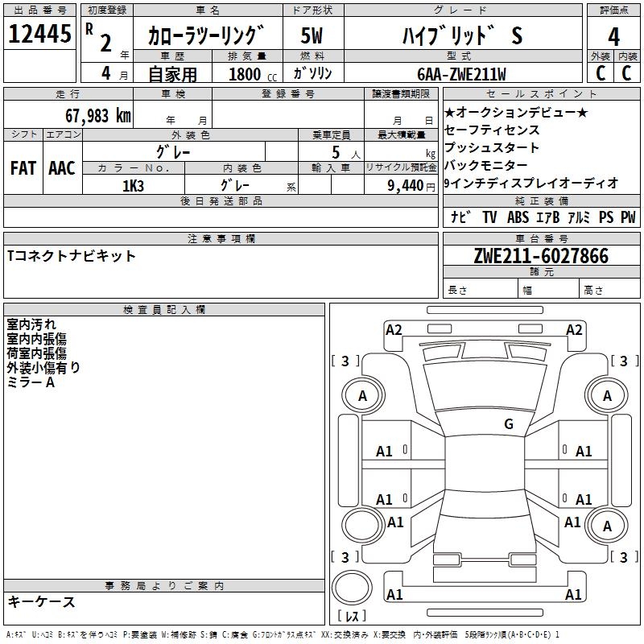Click the displacement value 1800 cc
The image size is (644, 644).
point(253,75)
